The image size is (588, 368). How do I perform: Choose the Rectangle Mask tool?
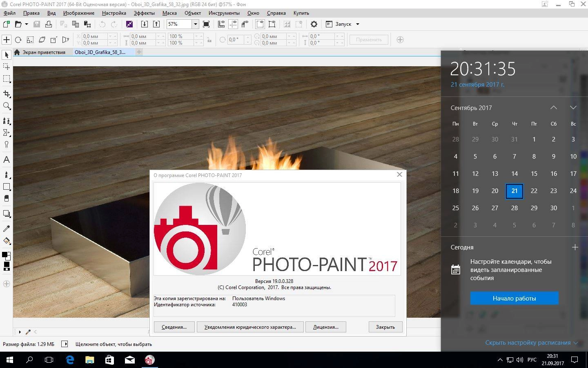(7, 79)
